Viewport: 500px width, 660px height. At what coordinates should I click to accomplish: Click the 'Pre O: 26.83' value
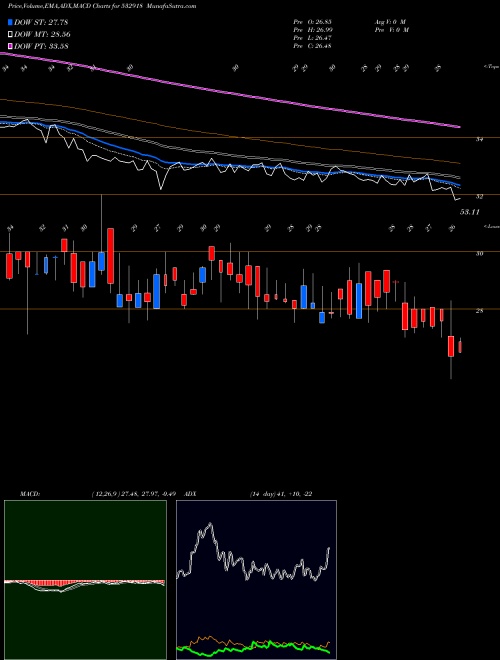point(313,22)
